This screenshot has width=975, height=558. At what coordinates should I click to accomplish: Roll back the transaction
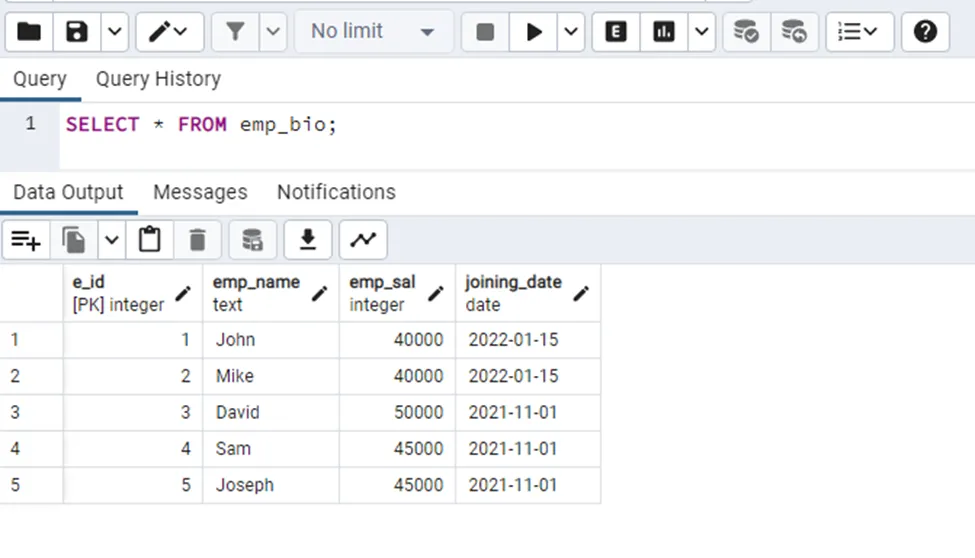(794, 32)
